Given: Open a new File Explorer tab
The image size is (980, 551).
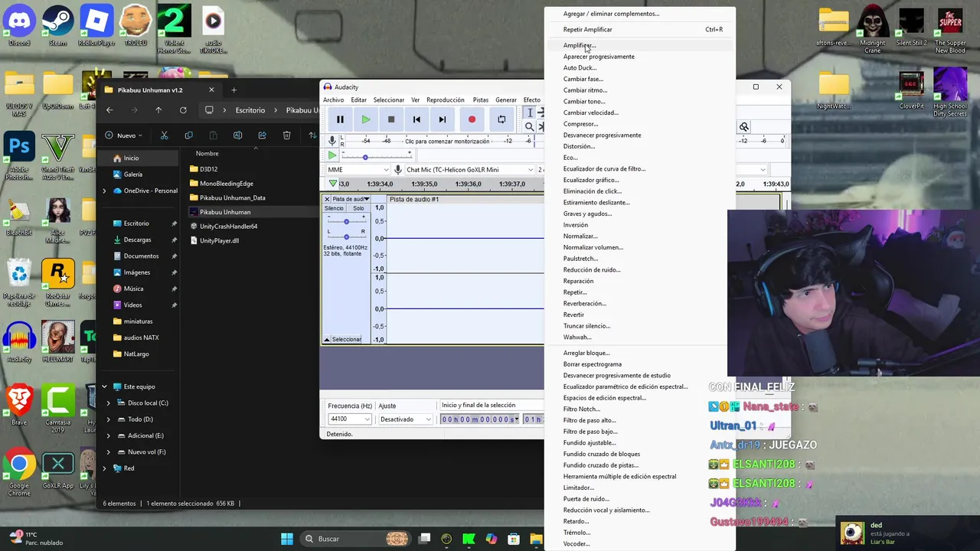Looking at the screenshot, I should point(234,90).
